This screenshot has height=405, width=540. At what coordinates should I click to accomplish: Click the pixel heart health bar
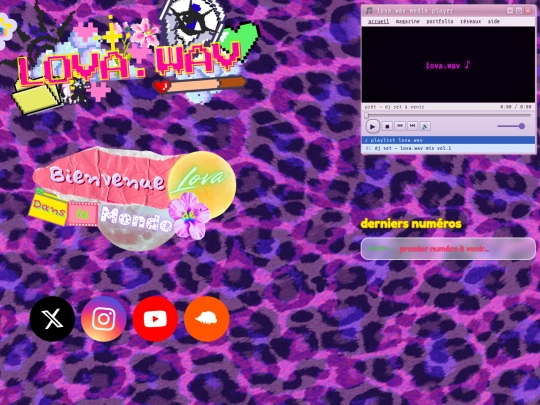tap(200, 85)
